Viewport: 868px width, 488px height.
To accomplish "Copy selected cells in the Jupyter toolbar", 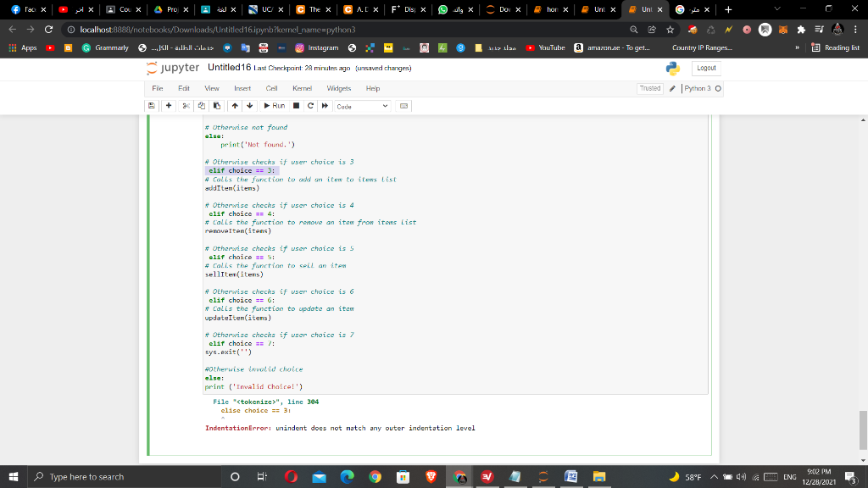I will click(x=202, y=106).
